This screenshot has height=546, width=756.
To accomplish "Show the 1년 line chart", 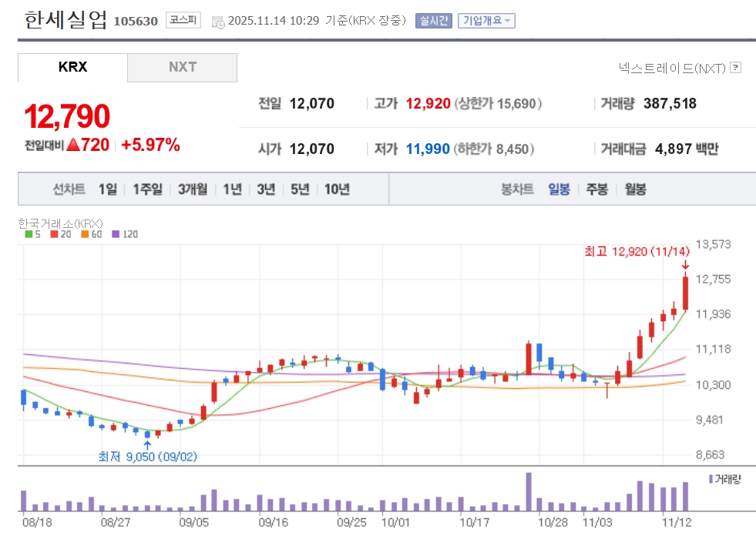I will pyautogui.click(x=232, y=189).
